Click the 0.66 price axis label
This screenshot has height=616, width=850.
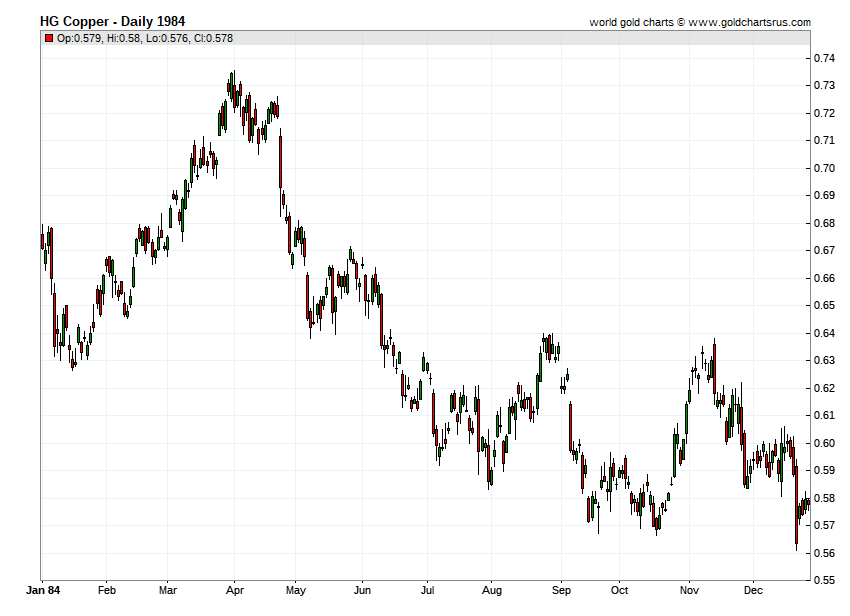(825, 278)
